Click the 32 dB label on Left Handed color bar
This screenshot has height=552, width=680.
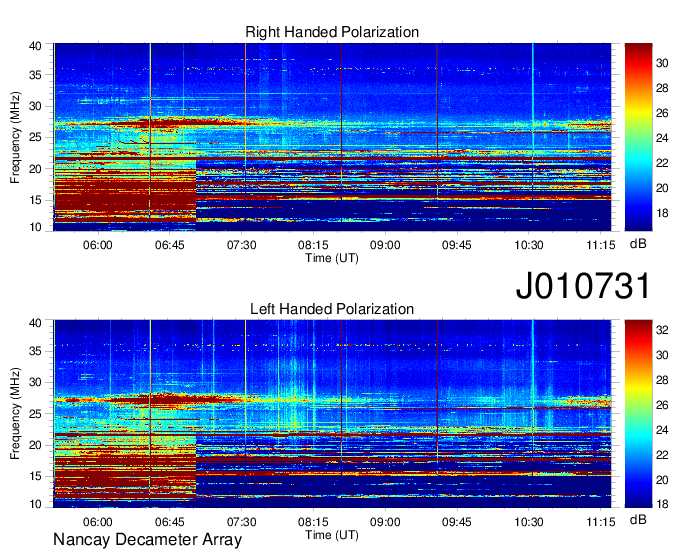tap(662, 330)
